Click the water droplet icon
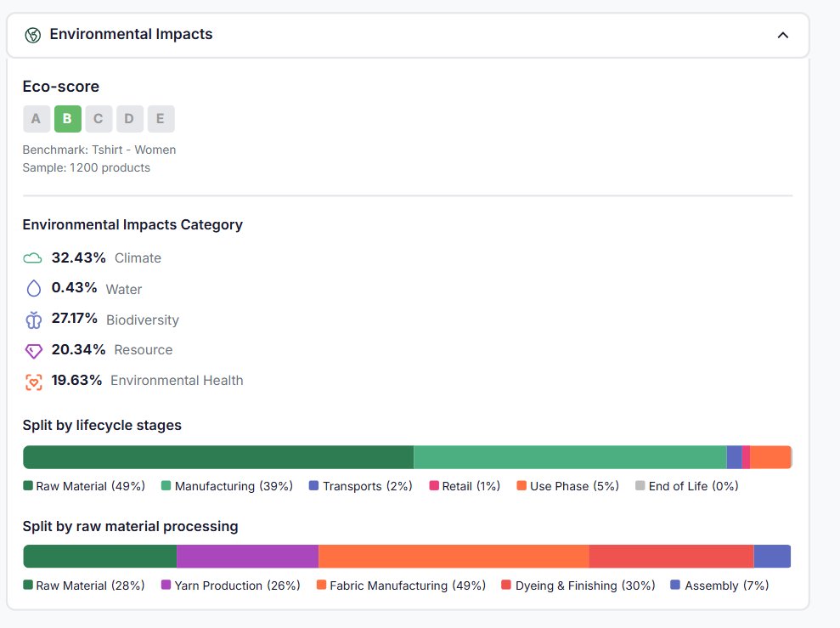The image size is (840, 628). [x=33, y=289]
